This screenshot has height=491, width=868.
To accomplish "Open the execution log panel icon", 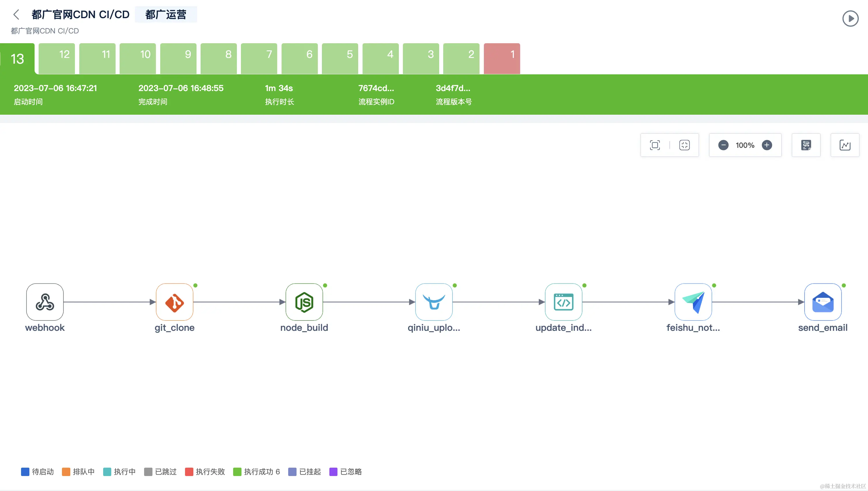I will [806, 145].
